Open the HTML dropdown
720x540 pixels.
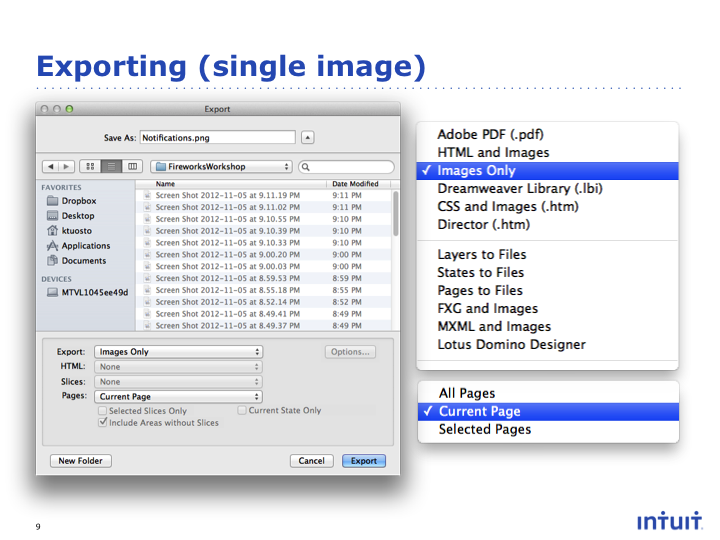coord(178,367)
